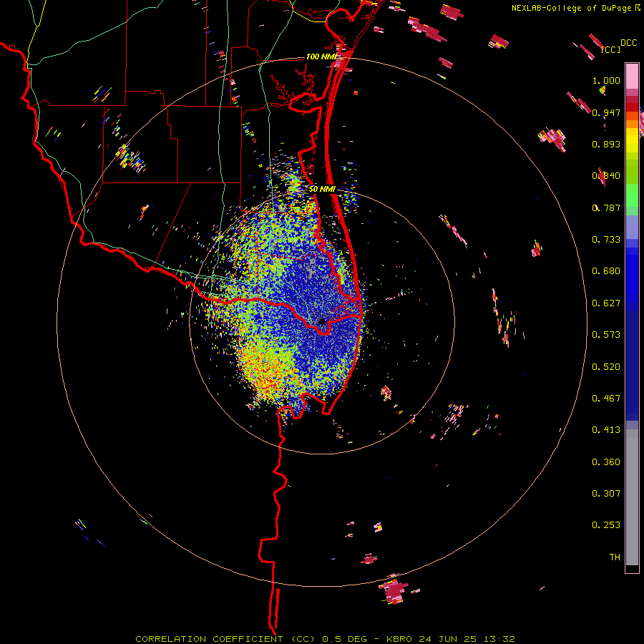Click the Correlation Coefficient KBRO caption
644x644 pixels.
(x=325, y=639)
